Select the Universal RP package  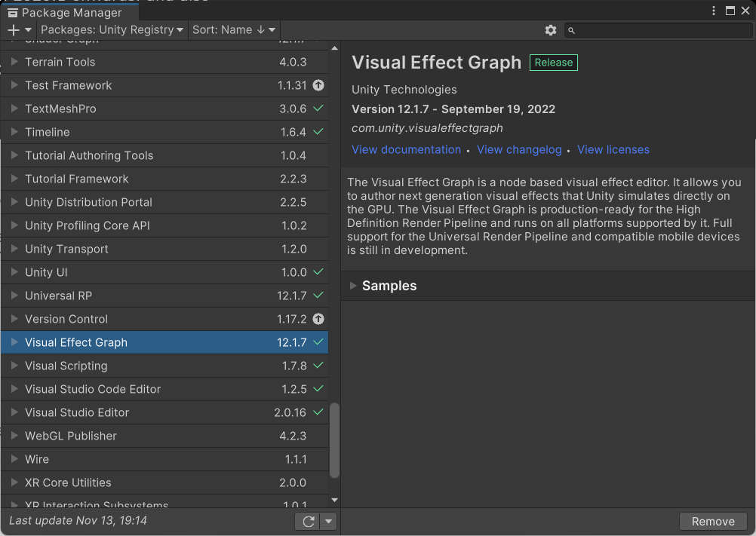[164, 296]
